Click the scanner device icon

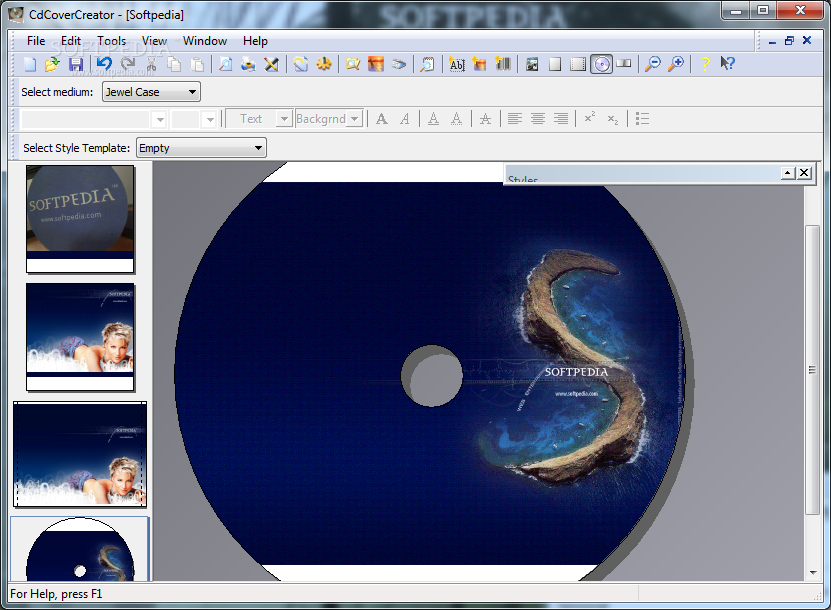click(x=399, y=64)
